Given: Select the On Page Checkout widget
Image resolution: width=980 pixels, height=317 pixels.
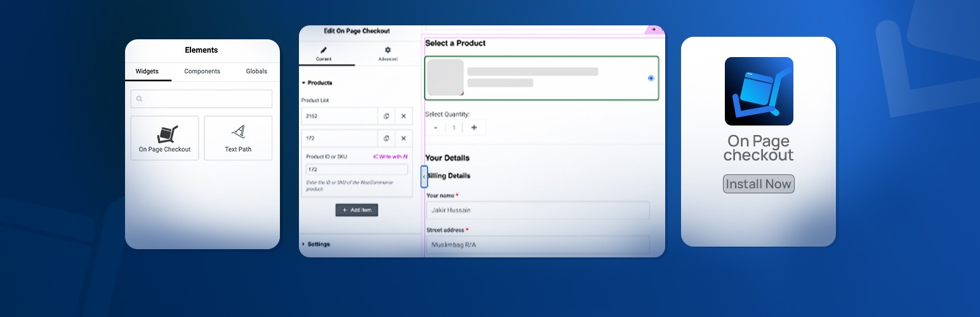Looking at the screenshot, I should [164, 138].
